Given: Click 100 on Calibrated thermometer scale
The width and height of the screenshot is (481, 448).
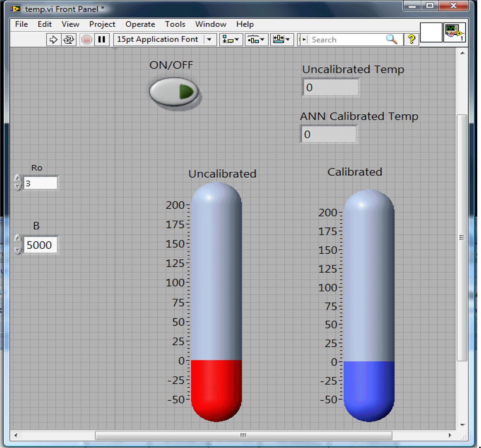Looking at the screenshot, I should [328, 287].
